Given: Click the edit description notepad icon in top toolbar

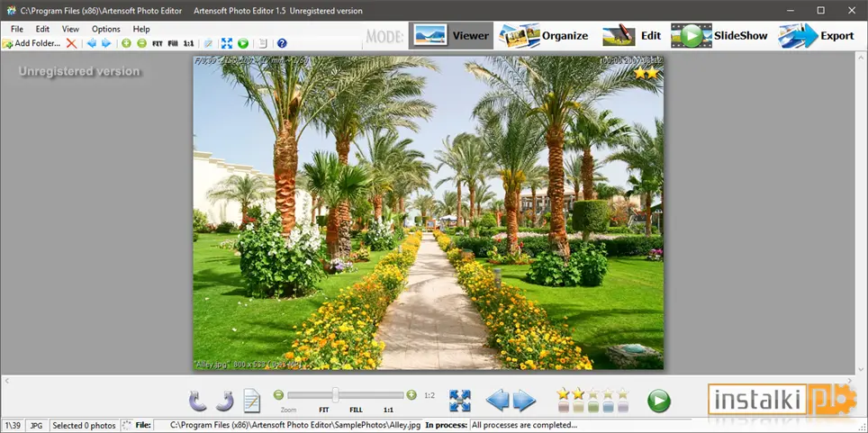Looking at the screenshot, I should 208,43.
